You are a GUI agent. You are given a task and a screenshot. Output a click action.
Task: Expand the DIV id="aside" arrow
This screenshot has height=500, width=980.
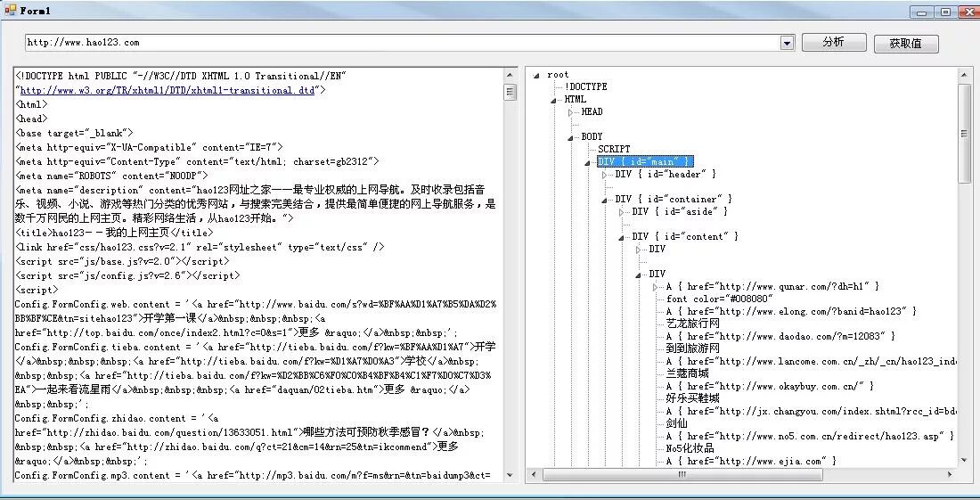621,212
